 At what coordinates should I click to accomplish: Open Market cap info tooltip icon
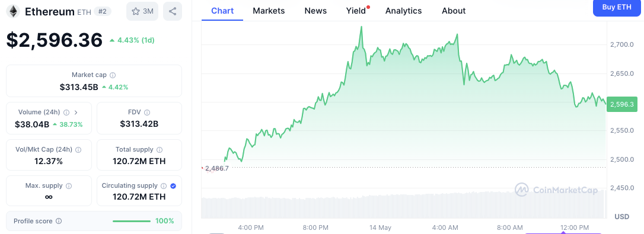pos(113,75)
